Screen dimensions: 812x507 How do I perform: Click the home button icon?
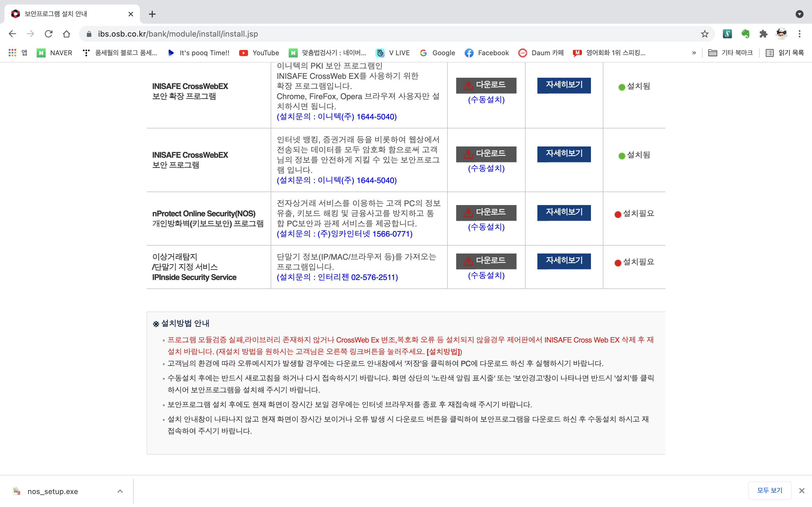click(67, 34)
